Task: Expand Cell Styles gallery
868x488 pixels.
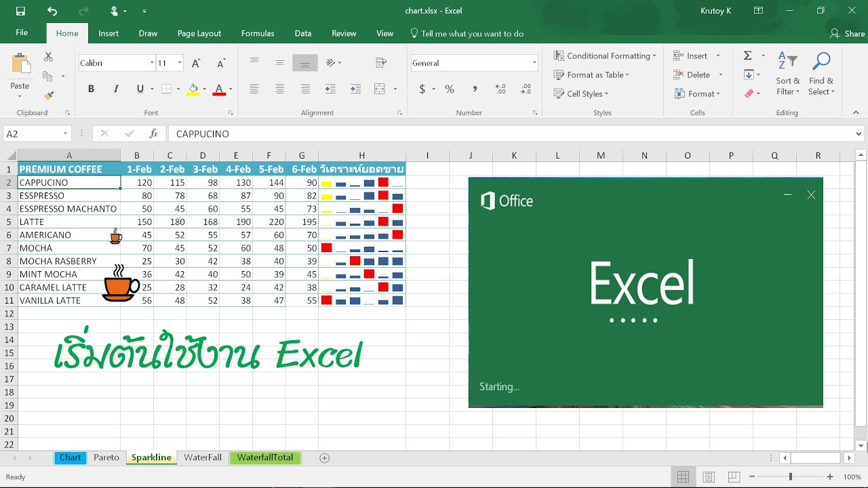Action: [x=580, y=94]
